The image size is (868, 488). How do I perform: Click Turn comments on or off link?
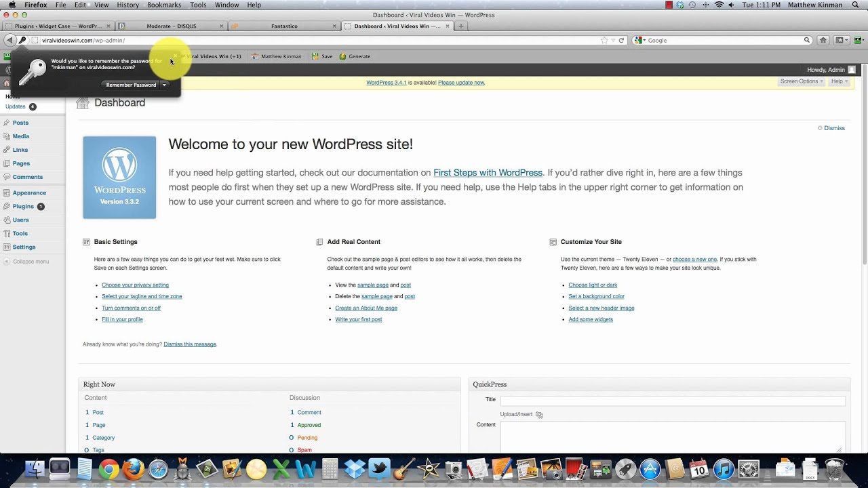pos(131,308)
